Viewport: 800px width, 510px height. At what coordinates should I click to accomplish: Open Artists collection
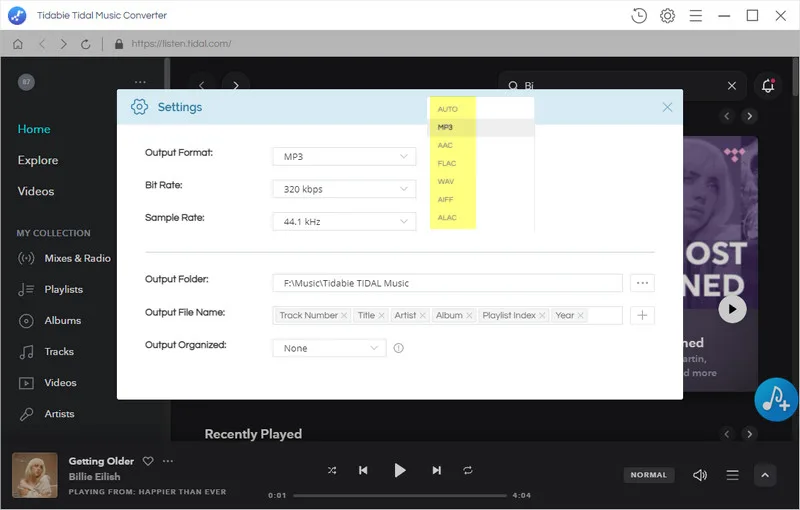tap(46, 414)
